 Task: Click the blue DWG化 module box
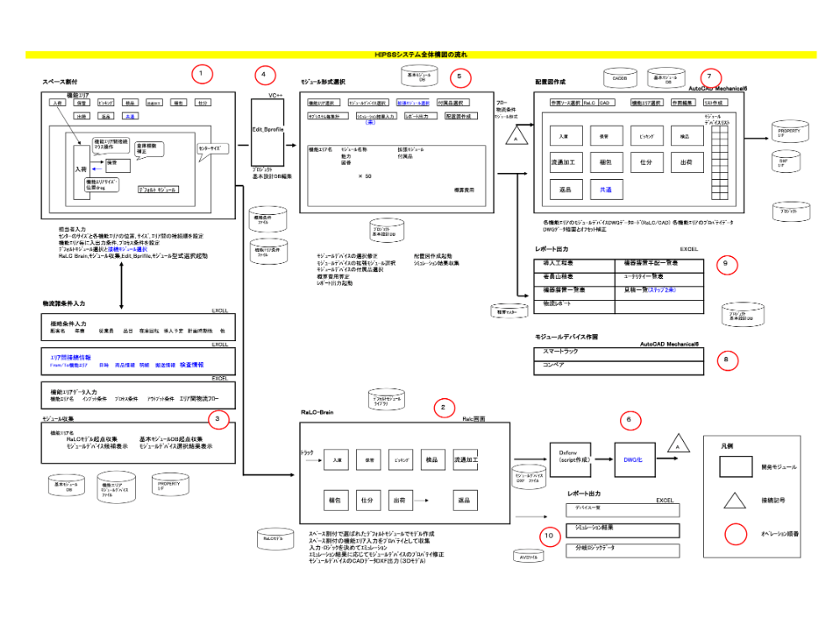point(633,459)
